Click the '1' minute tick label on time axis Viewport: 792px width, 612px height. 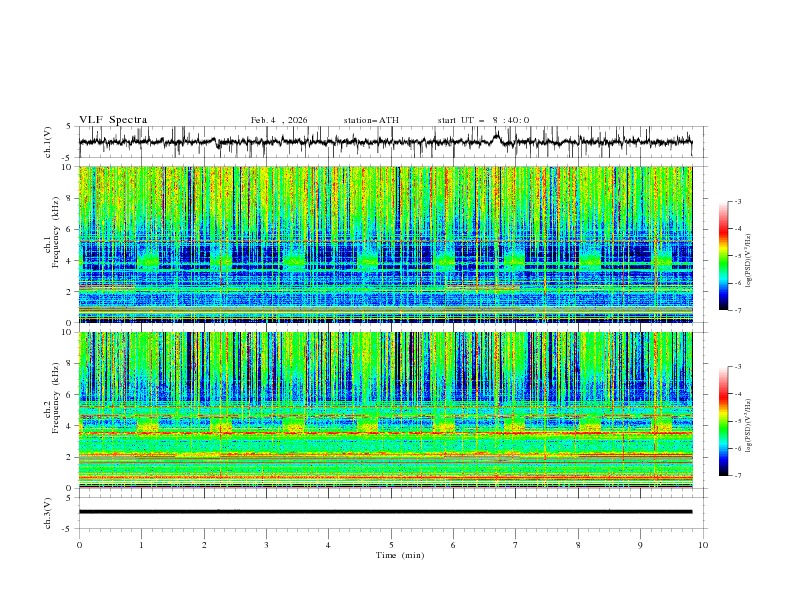(x=141, y=545)
